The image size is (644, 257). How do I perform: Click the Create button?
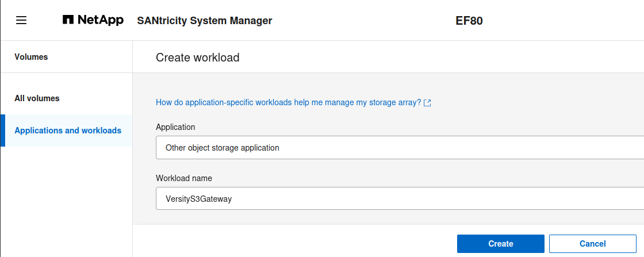[x=501, y=244]
